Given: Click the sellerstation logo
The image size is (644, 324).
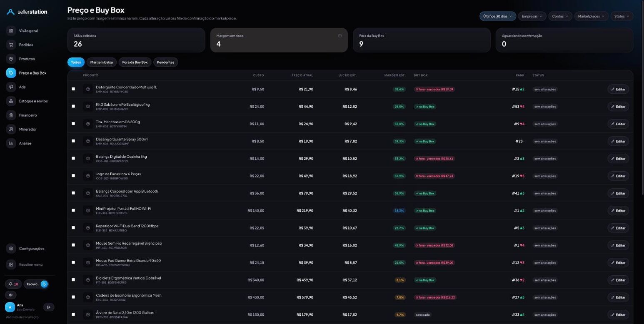Looking at the screenshot, I should 27,12.
